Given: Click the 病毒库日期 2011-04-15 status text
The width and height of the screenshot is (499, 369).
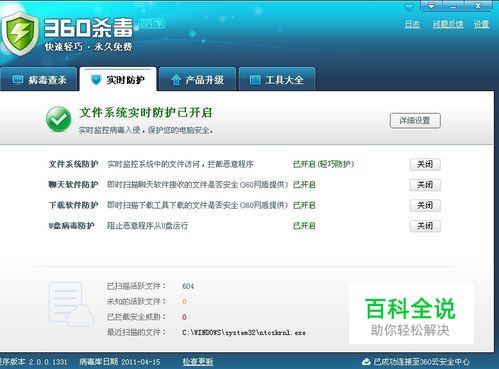Looking at the screenshot, I should [120, 361].
